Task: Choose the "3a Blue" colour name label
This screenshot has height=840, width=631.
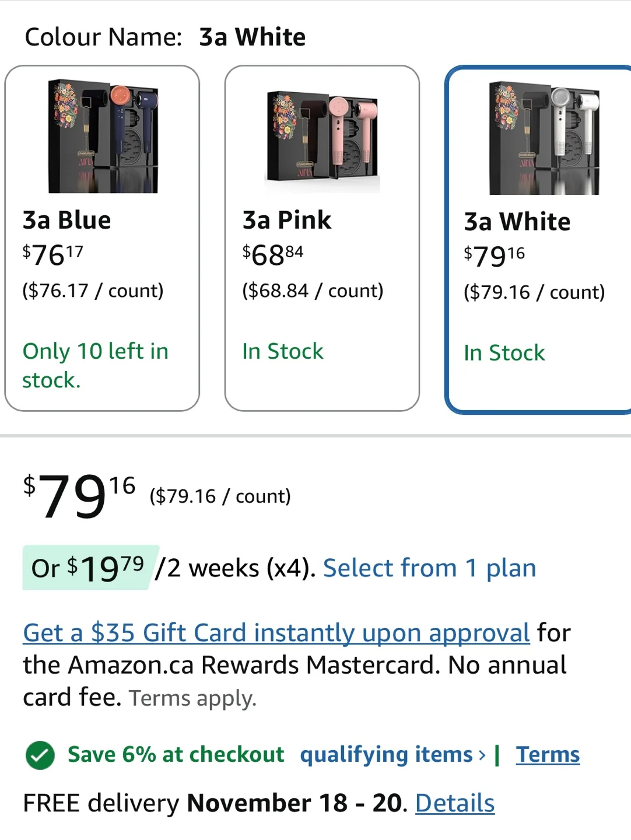Action: pyautogui.click(x=66, y=220)
